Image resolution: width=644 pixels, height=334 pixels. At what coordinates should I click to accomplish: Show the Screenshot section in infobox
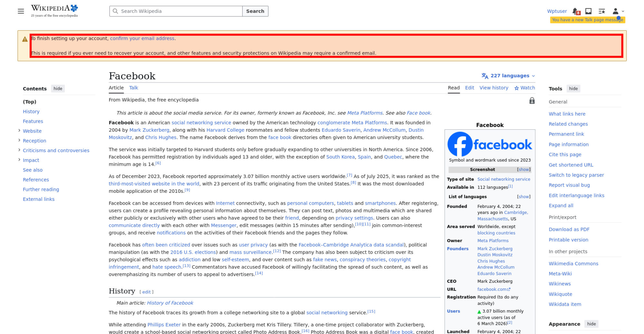point(524,170)
